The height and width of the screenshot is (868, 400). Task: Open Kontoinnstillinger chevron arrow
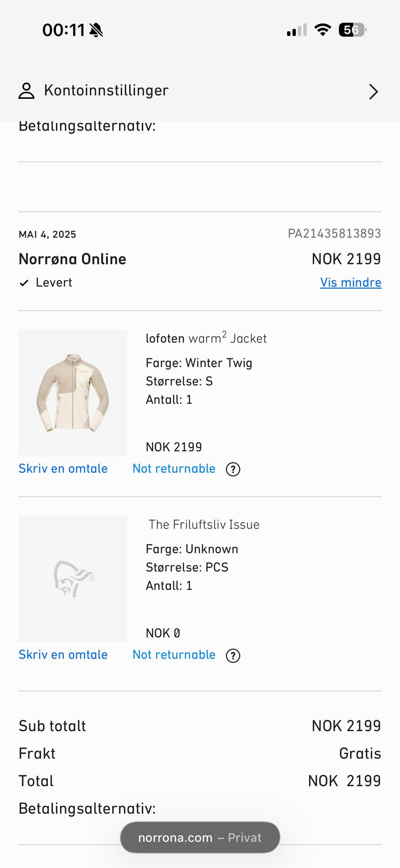pyautogui.click(x=373, y=92)
